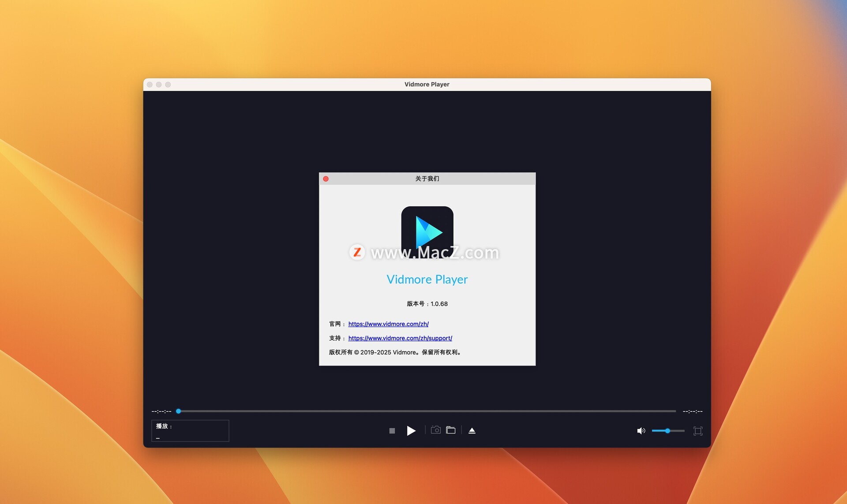Click the stop playback button
The height and width of the screenshot is (504, 847).
click(x=392, y=431)
